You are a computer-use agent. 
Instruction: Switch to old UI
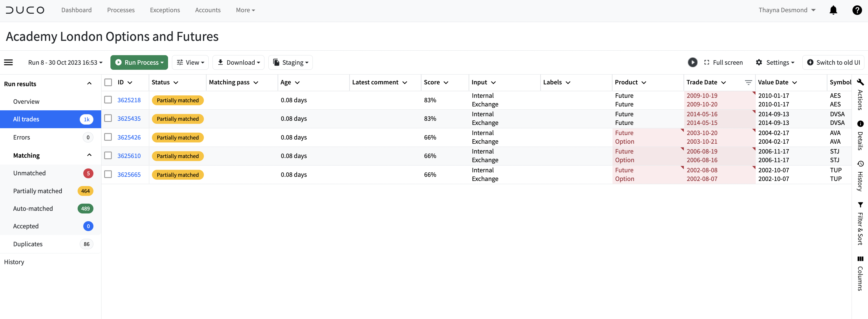(x=833, y=62)
